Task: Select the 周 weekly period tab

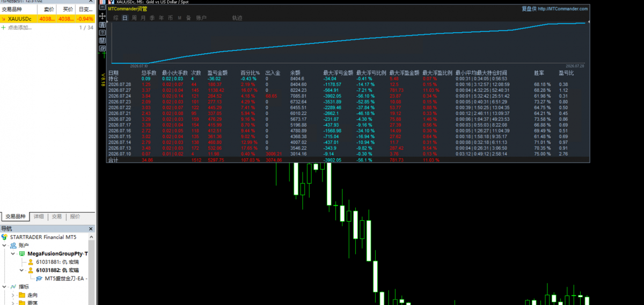Action: 134,18
